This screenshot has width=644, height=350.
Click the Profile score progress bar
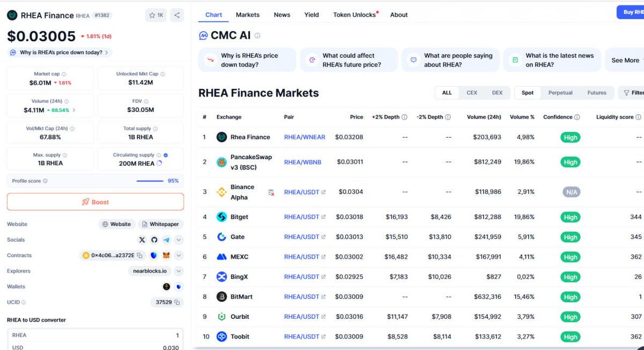[x=150, y=181]
